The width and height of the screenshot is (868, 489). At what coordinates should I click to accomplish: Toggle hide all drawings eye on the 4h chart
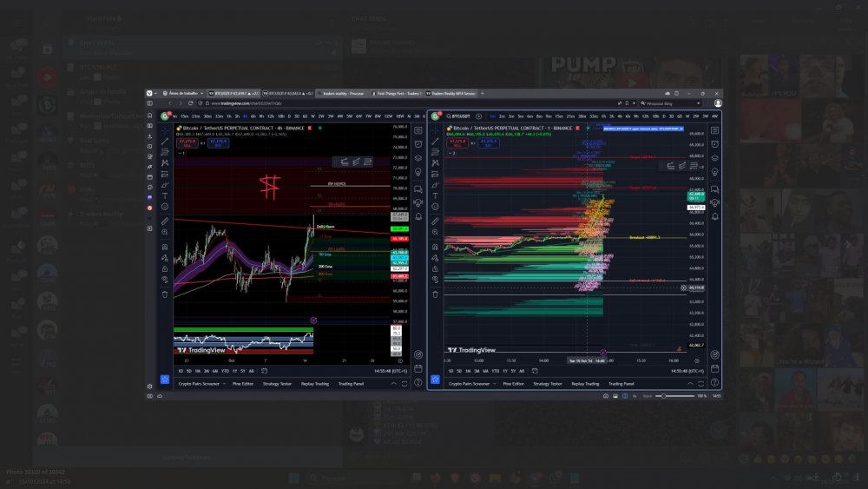[x=165, y=280]
